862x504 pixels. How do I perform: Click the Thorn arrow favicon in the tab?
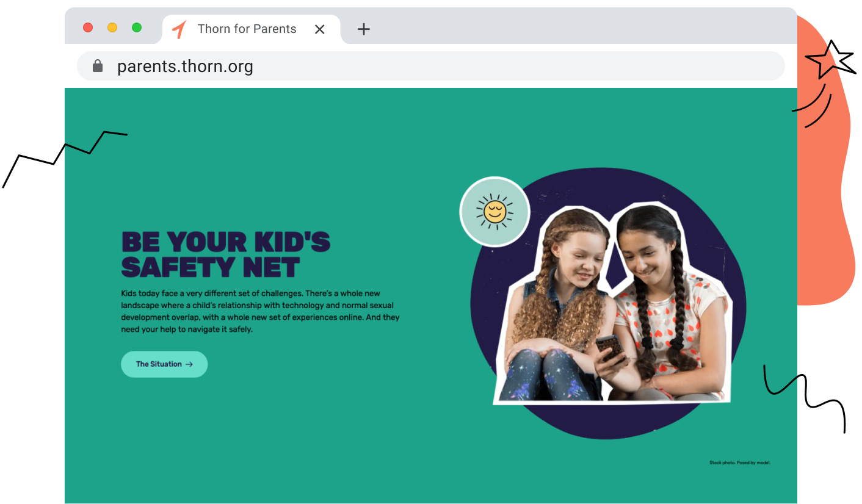tap(179, 29)
